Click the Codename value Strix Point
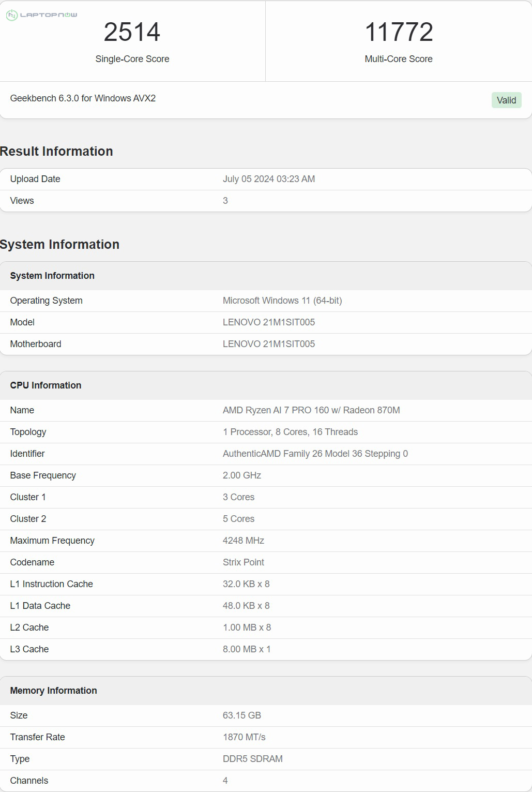 pyautogui.click(x=243, y=562)
